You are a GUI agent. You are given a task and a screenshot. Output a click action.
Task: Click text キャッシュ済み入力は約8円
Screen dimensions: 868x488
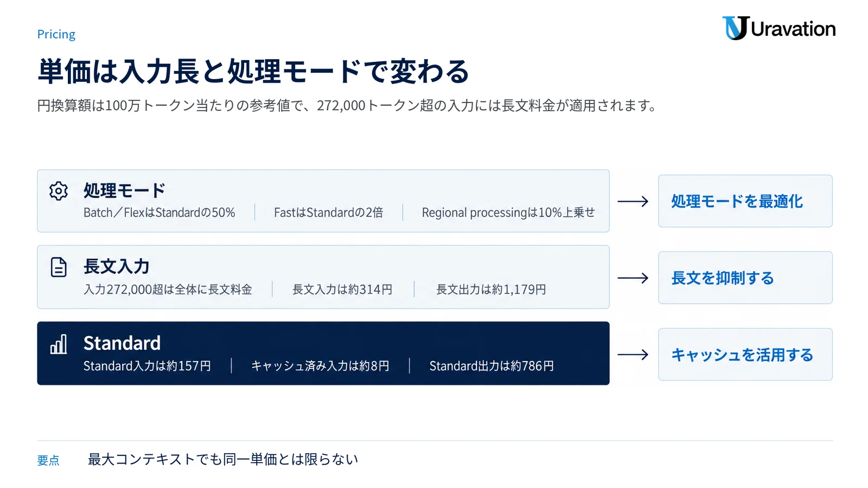tap(320, 366)
